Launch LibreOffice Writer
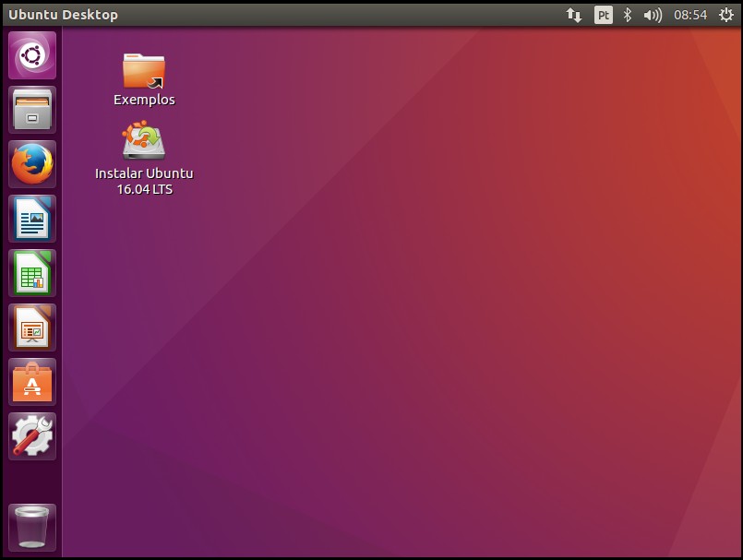The width and height of the screenshot is (743, 560). pyautogui.click(x=31, y=219)
